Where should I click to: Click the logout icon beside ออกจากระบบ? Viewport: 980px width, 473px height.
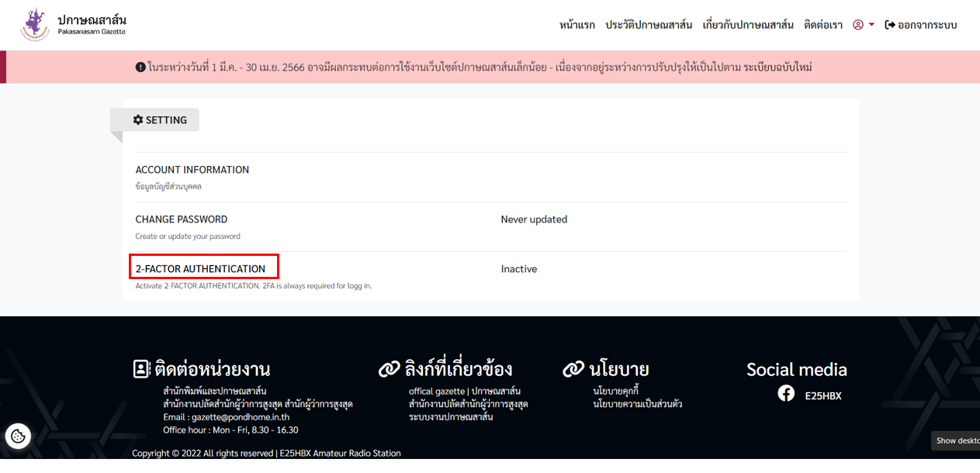point(889,24)
